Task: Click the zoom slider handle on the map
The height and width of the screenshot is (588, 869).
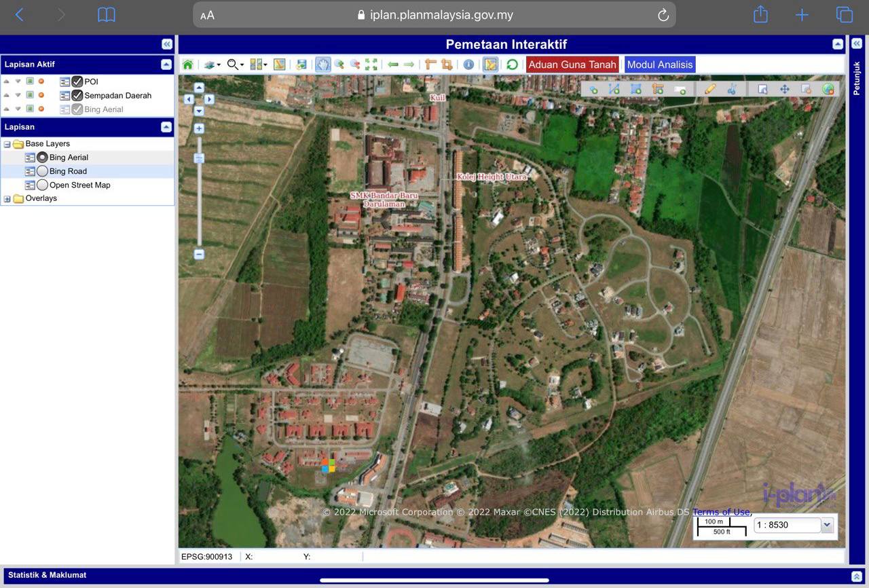Action: tap(199, 158)
